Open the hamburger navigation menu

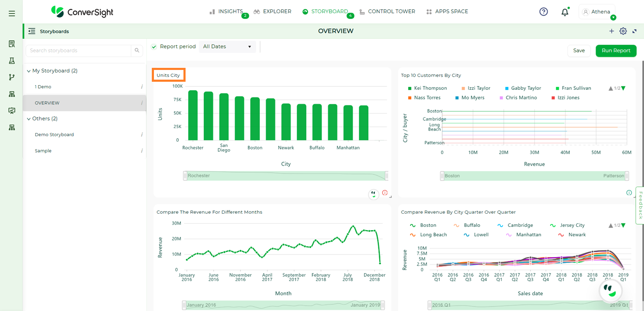pyautogui.click(x=12, y=13)
